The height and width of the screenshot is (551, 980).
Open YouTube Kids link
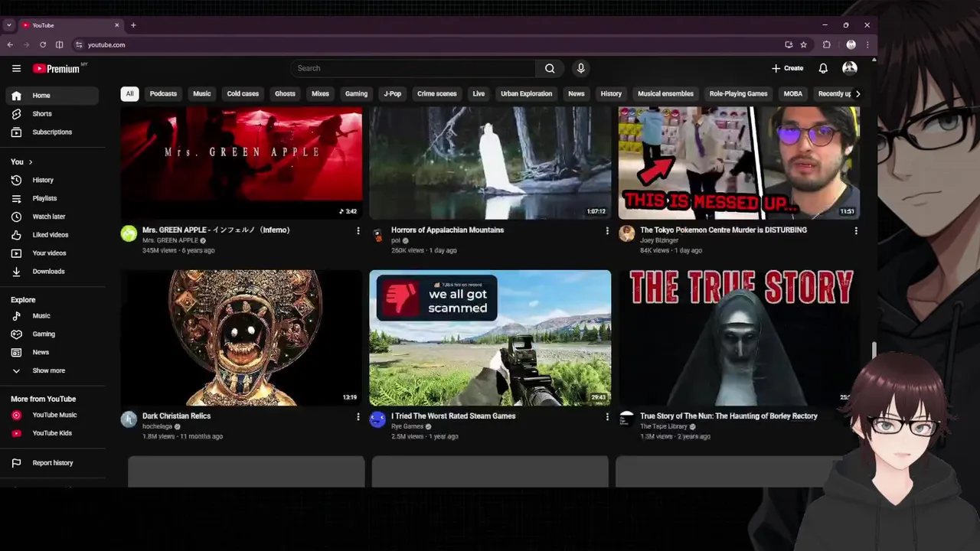52,433
